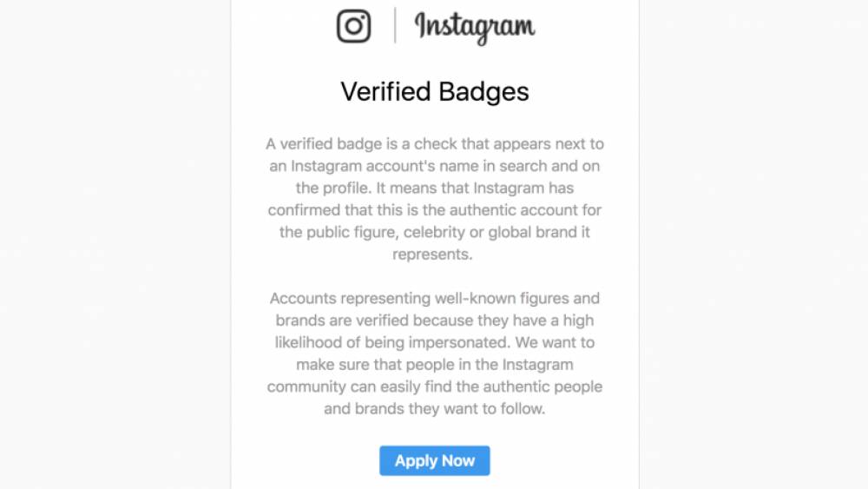Click the line starting "confirmed that this is"
This screenshot has width=868, height=489.
[x=435, y=210]
